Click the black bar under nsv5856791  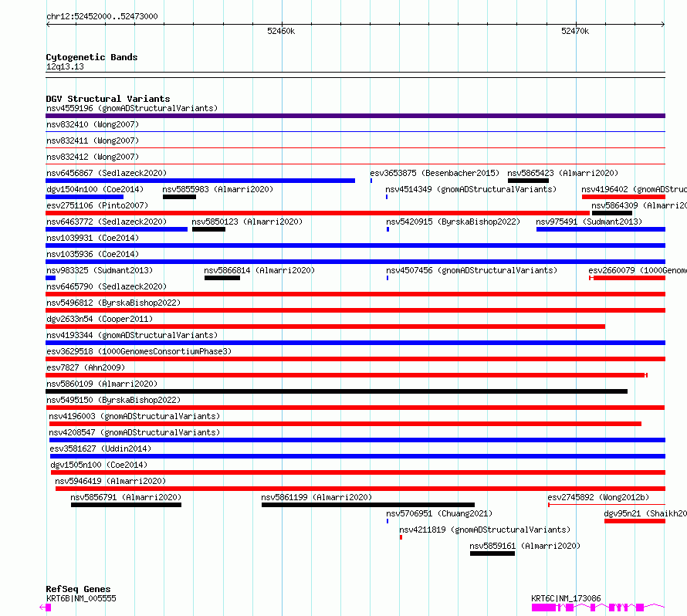pyautogui.click(x=126, y=505)
